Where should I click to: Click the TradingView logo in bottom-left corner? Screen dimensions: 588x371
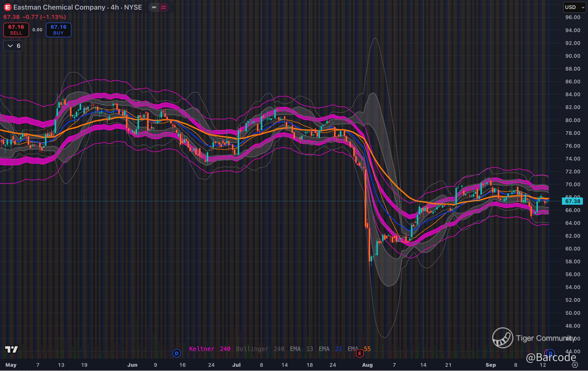pyautogui.click(x=11, y=349)
